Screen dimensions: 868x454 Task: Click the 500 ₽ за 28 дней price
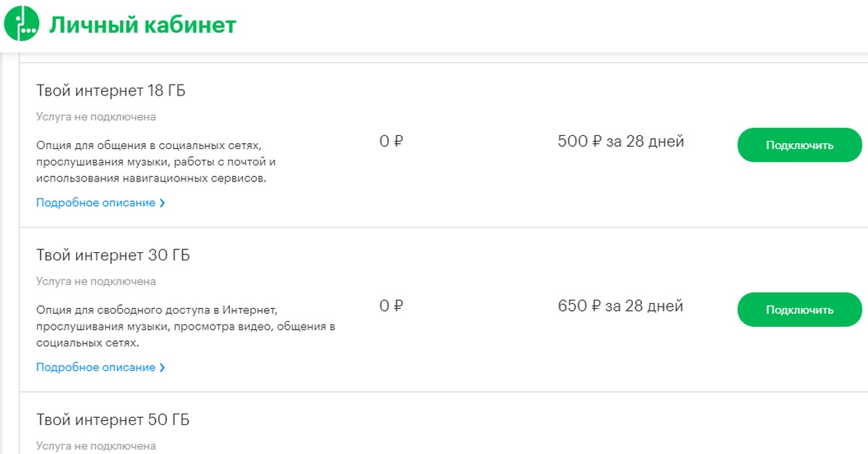pyautogui.click(x=621, y=142)
